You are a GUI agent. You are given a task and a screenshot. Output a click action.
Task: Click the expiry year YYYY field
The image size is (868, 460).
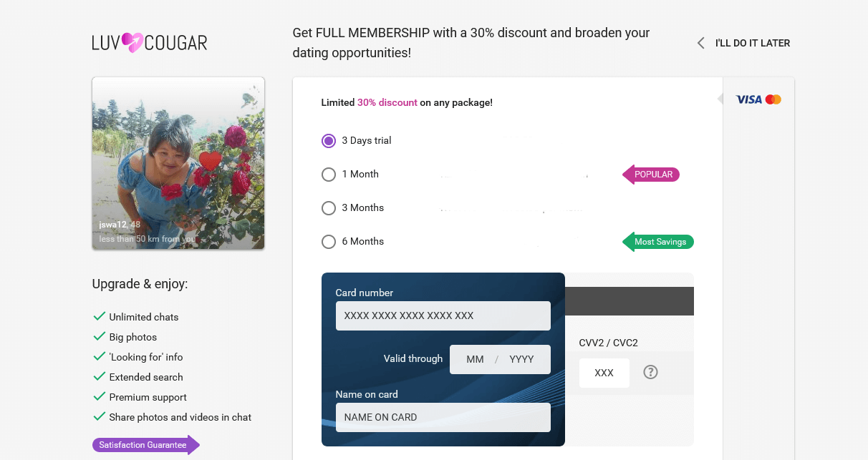[x=521, y=360]
